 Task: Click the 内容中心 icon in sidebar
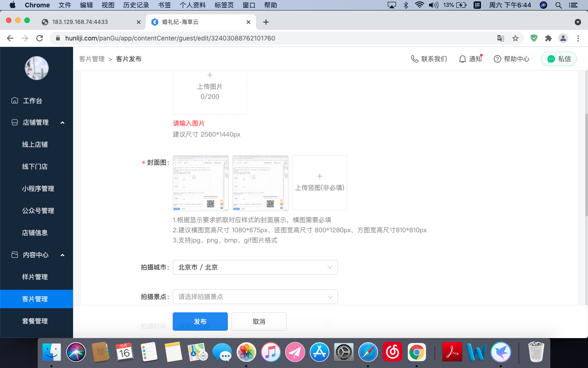15,255
